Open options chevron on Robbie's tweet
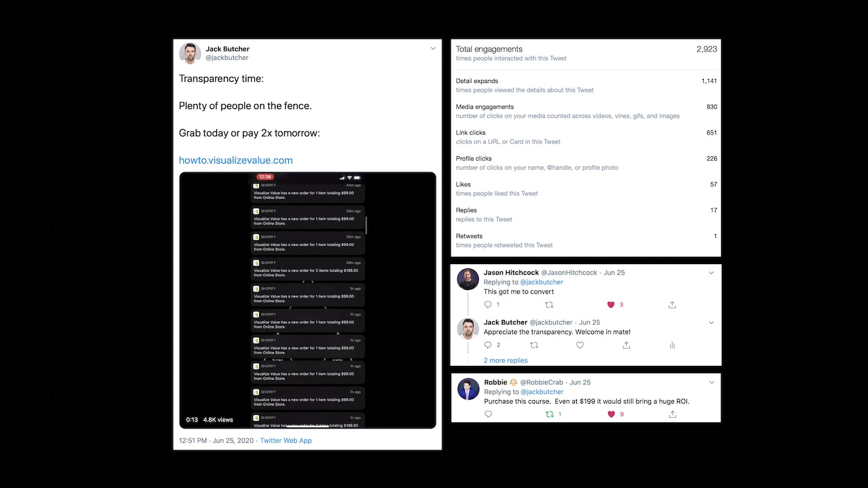The width and height of the screenshot is (868, 488). 711,383
